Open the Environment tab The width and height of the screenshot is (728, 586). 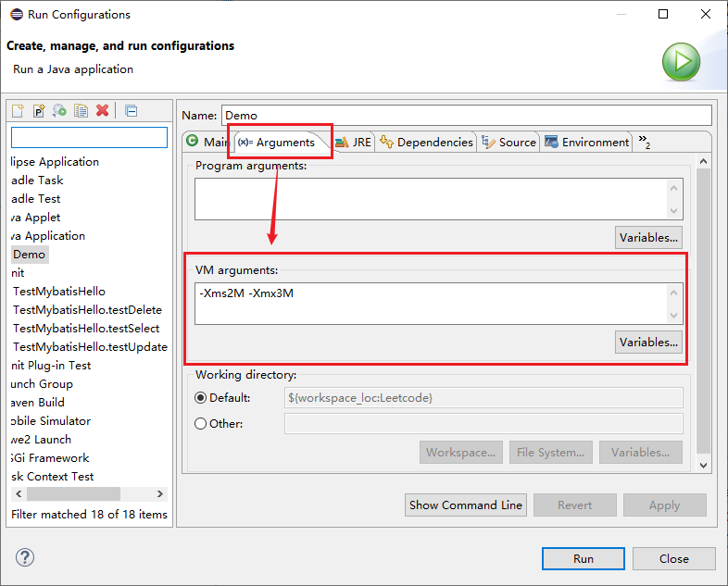click(x=587, y=142)
